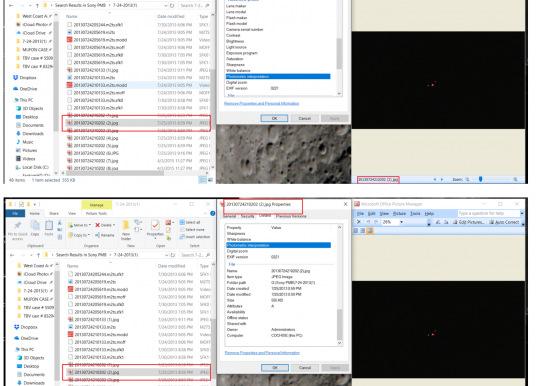The width and height of the screenshot is (536, 386).
Task: Open the Picture menu in Picture Manager
Action: click(399, 213)
